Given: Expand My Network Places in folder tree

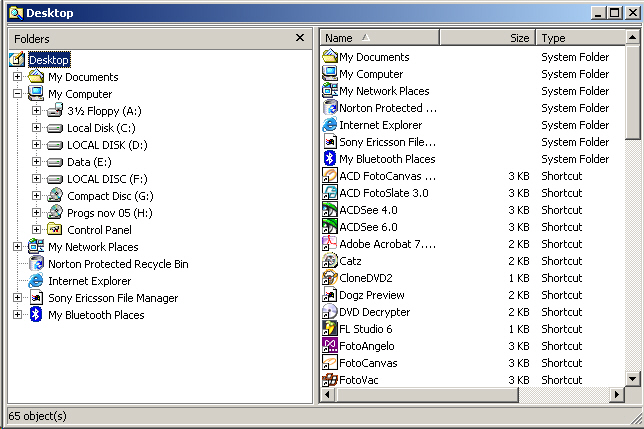Looking at the screenshot, I should 17,247.
